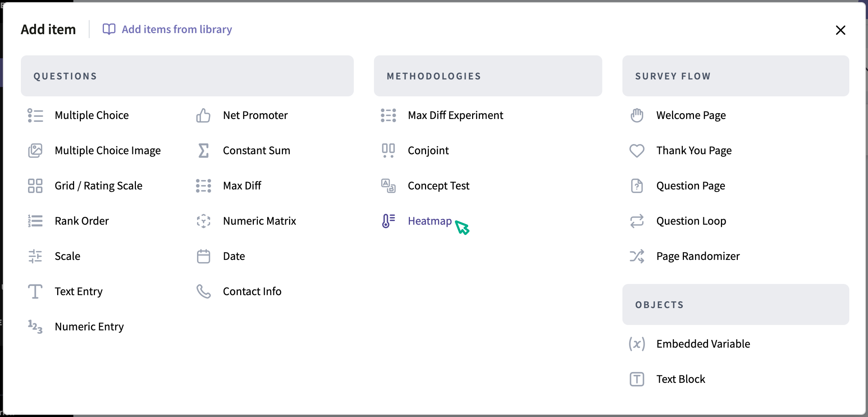Viewport: 868px width, 417px height.
Task: Select the Thank You Page heart icon
Action: pos(636,151)
